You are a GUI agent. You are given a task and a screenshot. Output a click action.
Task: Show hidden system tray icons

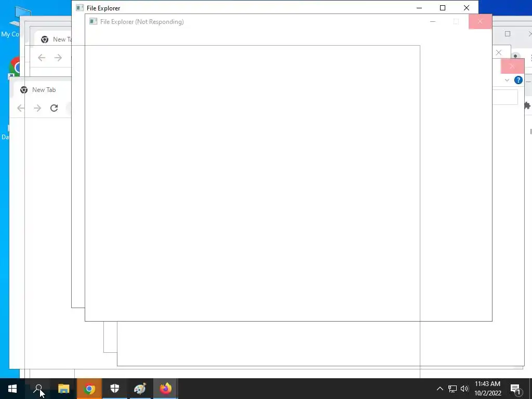(x=440, y=389)
